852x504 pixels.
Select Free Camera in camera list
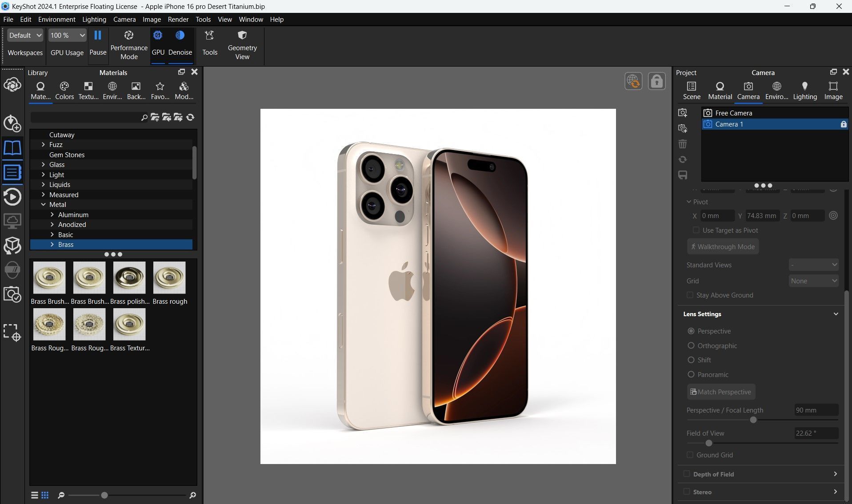tap(775, 113)
